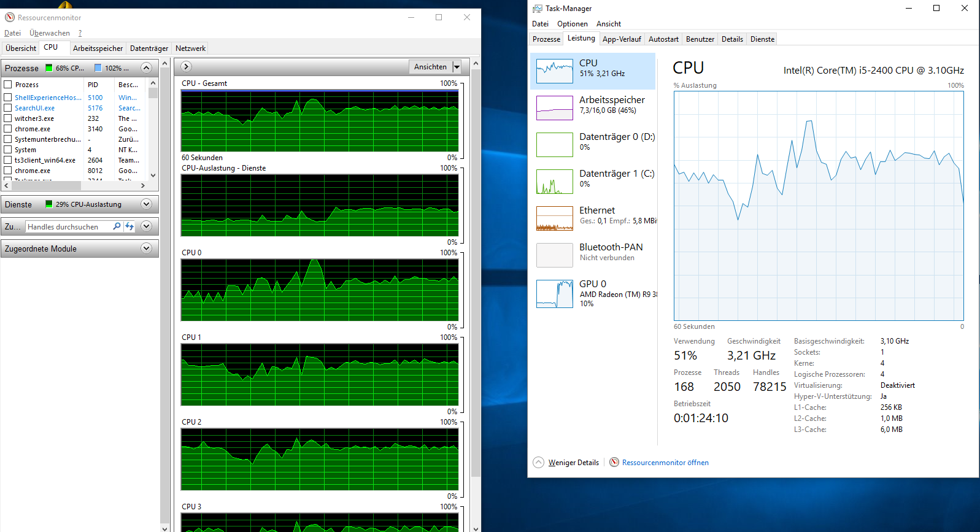Switch to Details tab in Task-Manager
Image resolution: width=980 pixels, height=532 pixels.
point(732,39)
